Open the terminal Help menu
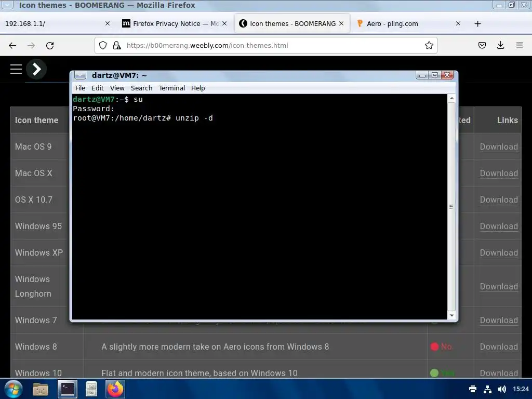This screenshot has height=399, width=532. tap(198, 88)
